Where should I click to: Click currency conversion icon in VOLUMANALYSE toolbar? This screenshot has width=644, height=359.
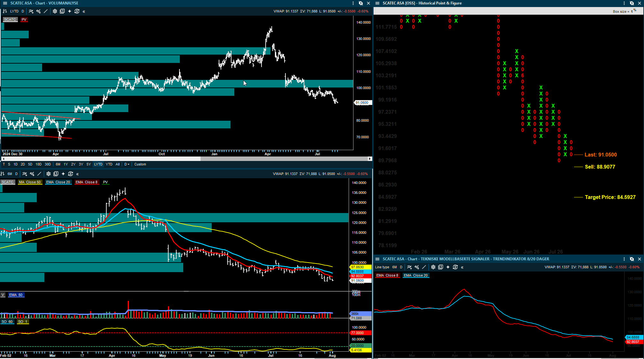[x=77, y=11]
